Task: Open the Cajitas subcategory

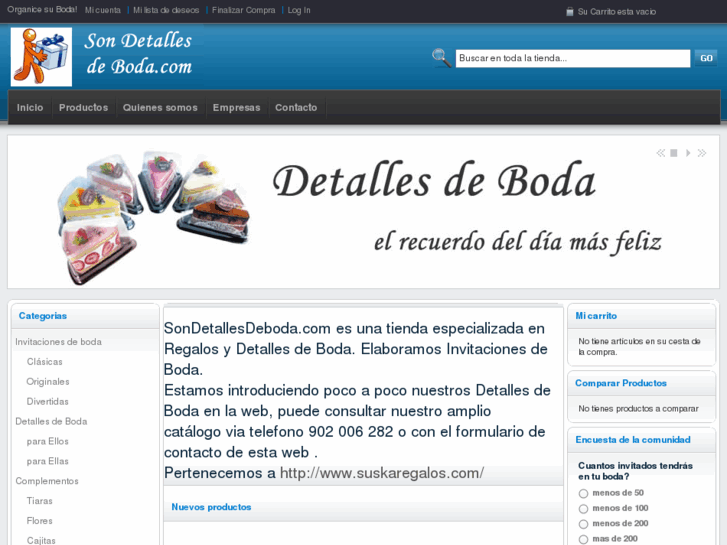Action: coord(41,540)
